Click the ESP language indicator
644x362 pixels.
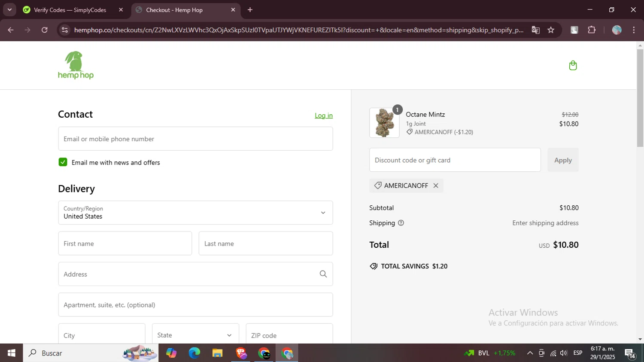pos(578,353)
